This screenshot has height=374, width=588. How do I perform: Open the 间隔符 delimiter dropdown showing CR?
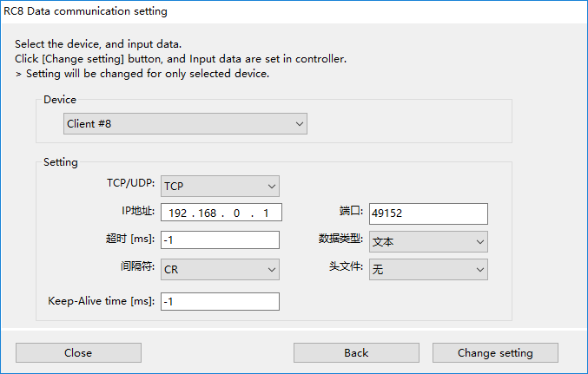(220, 270)
